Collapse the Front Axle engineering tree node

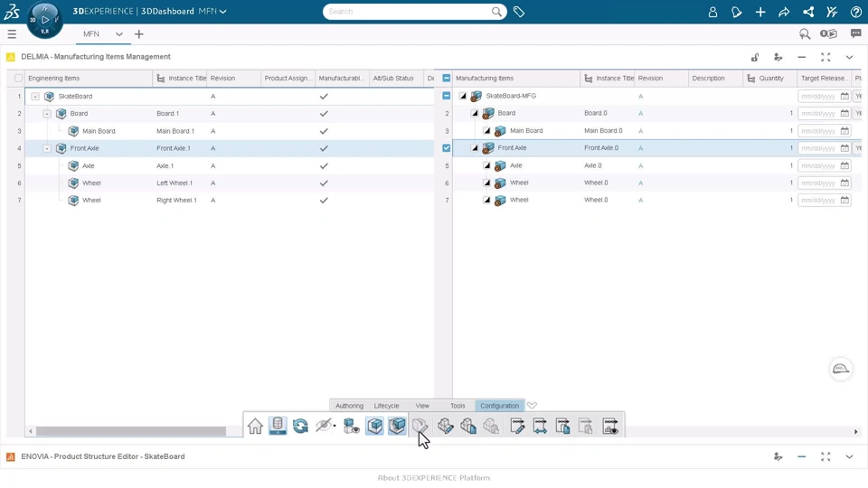click(x=47, y=148)
